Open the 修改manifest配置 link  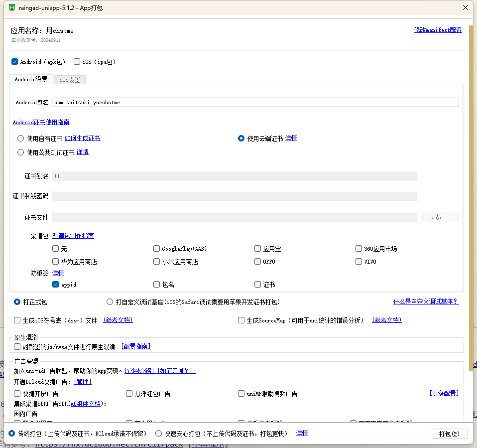click(x=438, y=30)
